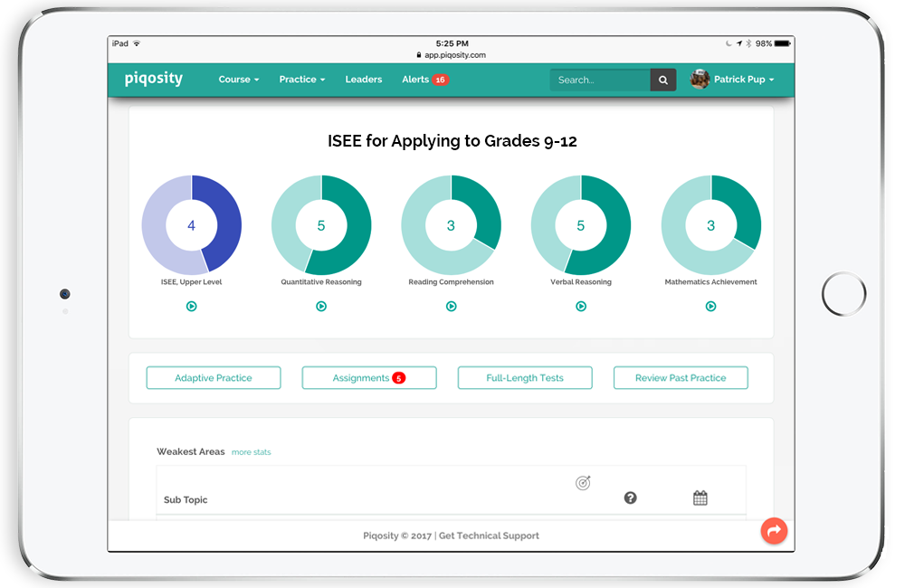The width and height of the screenshot is (905, 588).
Task: Click the Full-Length Tests button
Action: tap(525, 378)
